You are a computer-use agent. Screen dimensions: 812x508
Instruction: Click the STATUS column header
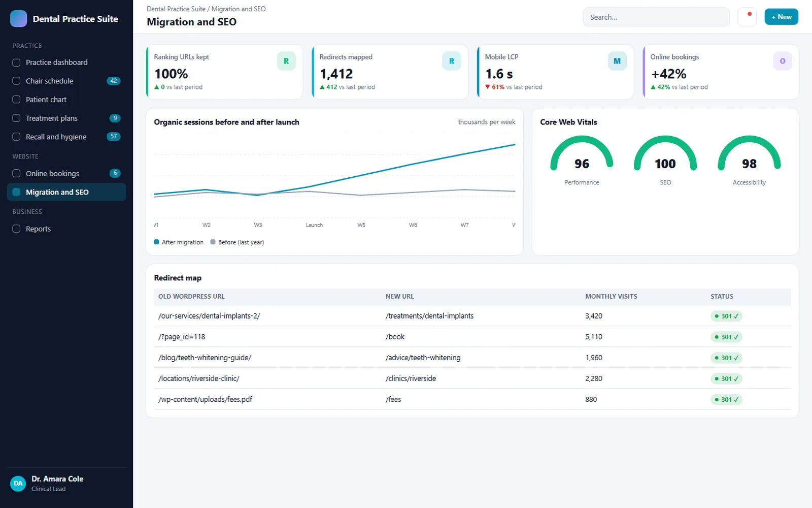click(x=722, y=296)
